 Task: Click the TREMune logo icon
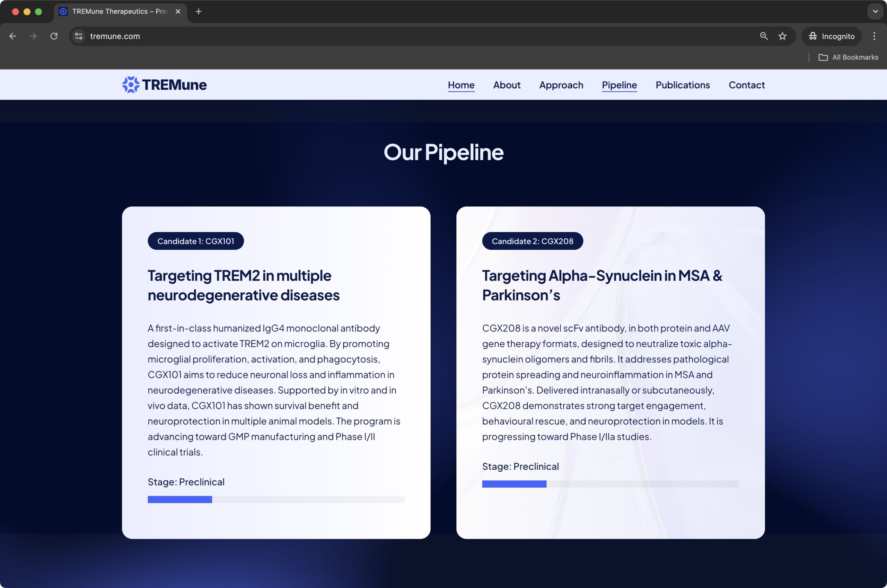coord(131,85)
